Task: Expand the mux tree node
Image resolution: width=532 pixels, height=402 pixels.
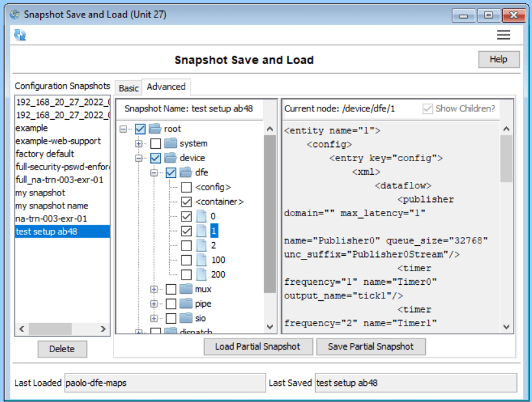Action: pyautogui.click(x=154, y=289)
